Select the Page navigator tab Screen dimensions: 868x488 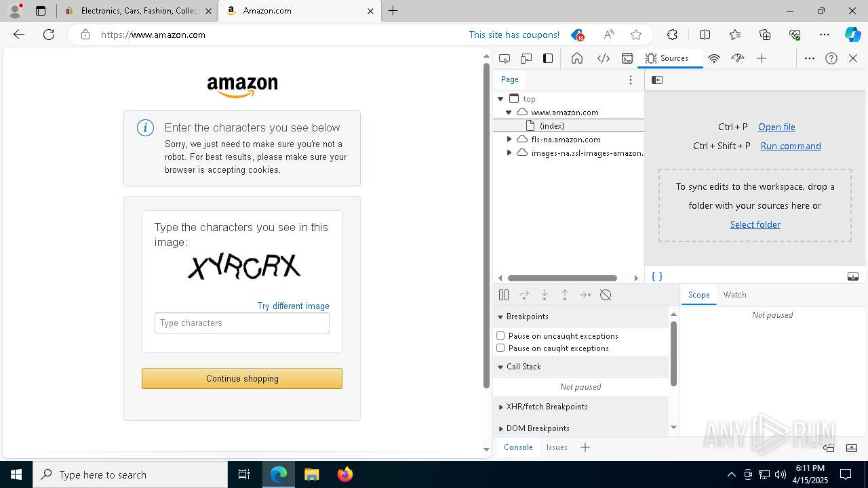tap(510, 79)
